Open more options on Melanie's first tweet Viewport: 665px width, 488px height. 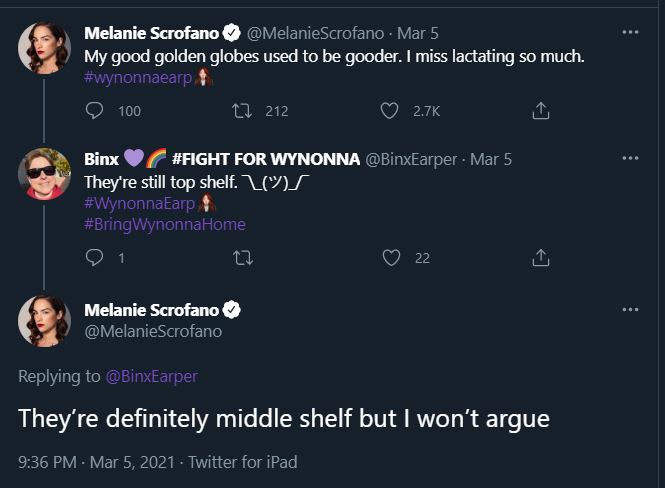tap(630, 33)
